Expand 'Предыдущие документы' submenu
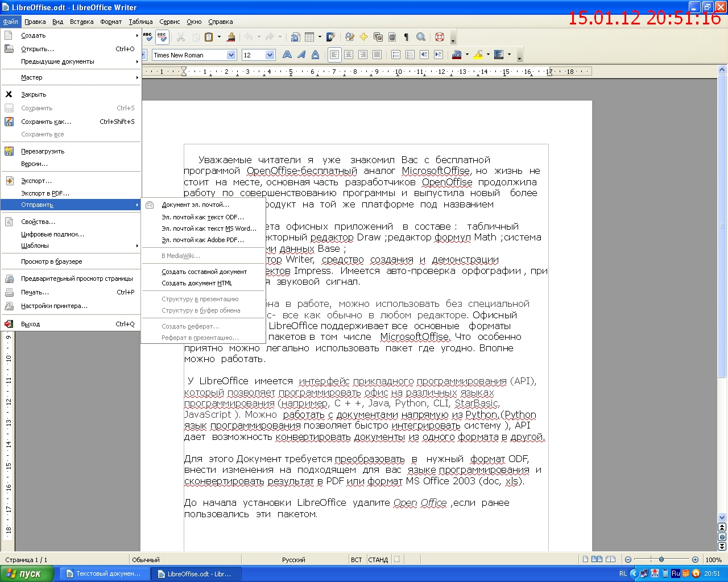 click(x=71, y=61)
